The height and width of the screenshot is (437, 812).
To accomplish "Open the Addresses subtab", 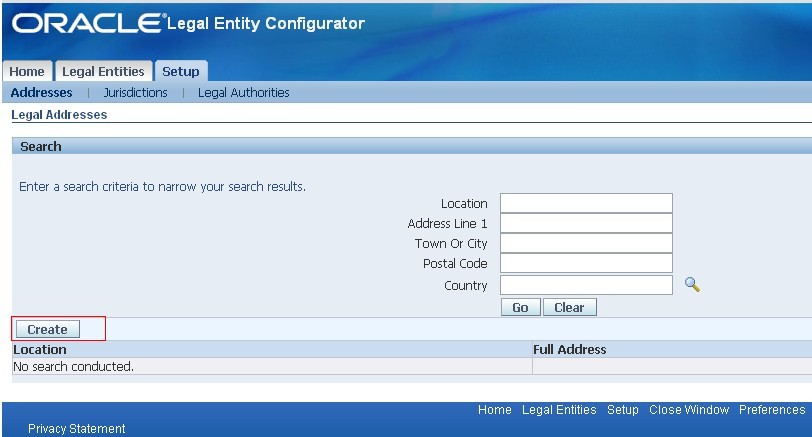I will coord(41,93).
